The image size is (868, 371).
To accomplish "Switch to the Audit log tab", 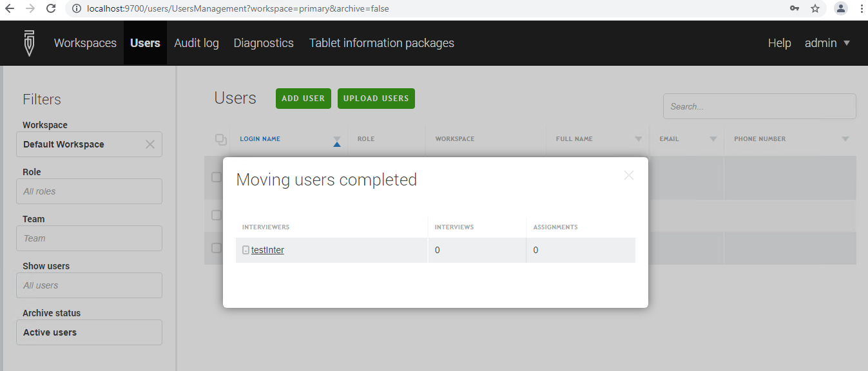I will click(196, 43).
